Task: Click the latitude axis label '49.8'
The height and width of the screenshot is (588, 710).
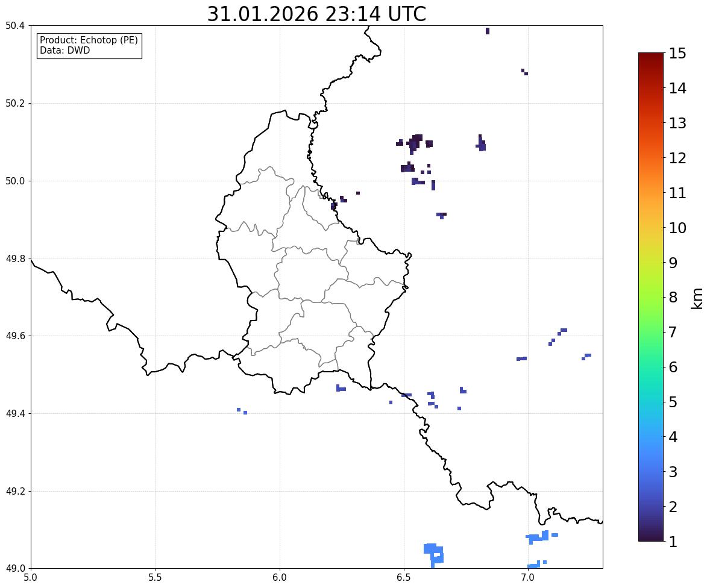Action: click(15, 258)
